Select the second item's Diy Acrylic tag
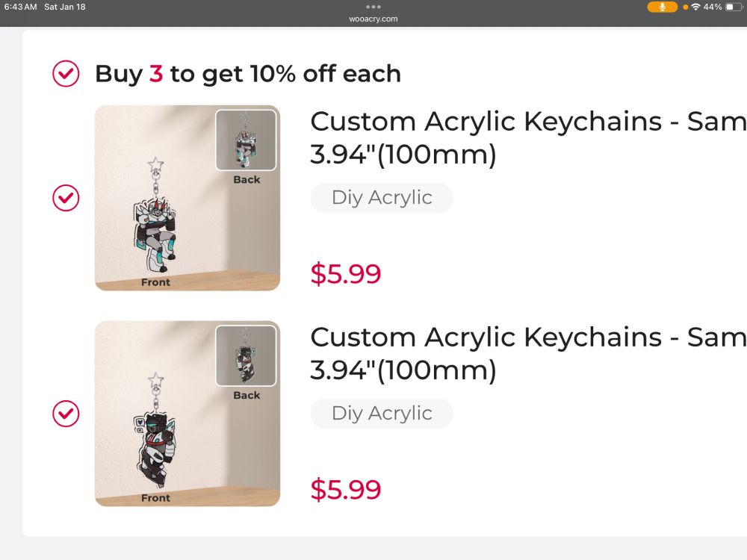 coord(382,414)
